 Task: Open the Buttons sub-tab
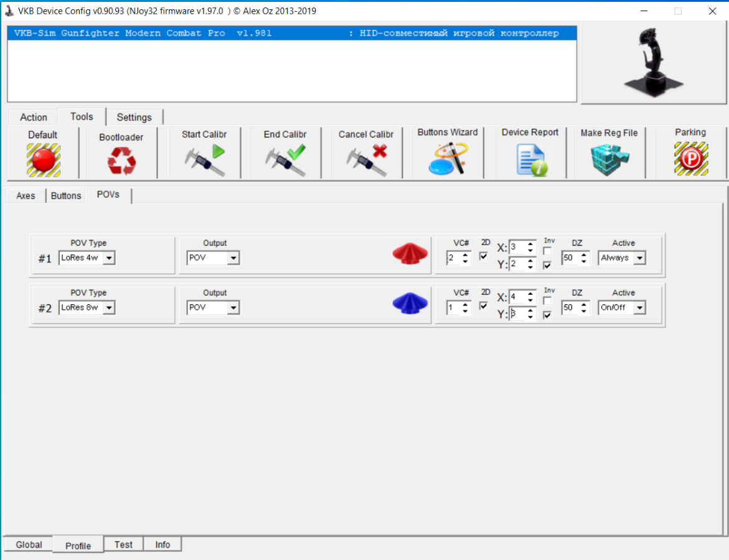point(66,195)
